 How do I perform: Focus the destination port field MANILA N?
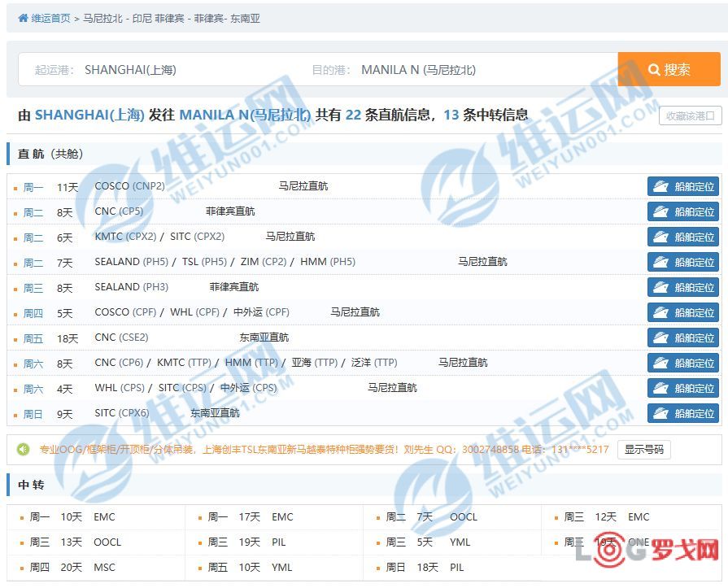coord(480,70)
